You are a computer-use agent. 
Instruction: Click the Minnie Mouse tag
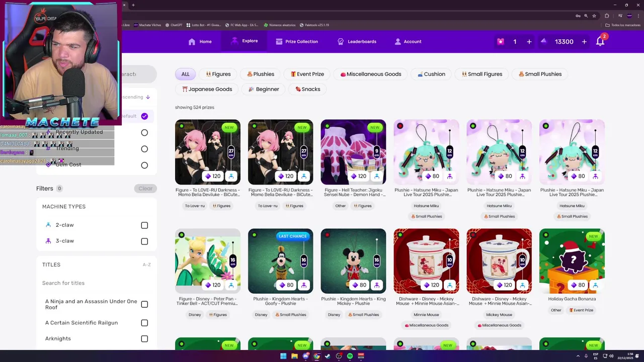[426, 315]
